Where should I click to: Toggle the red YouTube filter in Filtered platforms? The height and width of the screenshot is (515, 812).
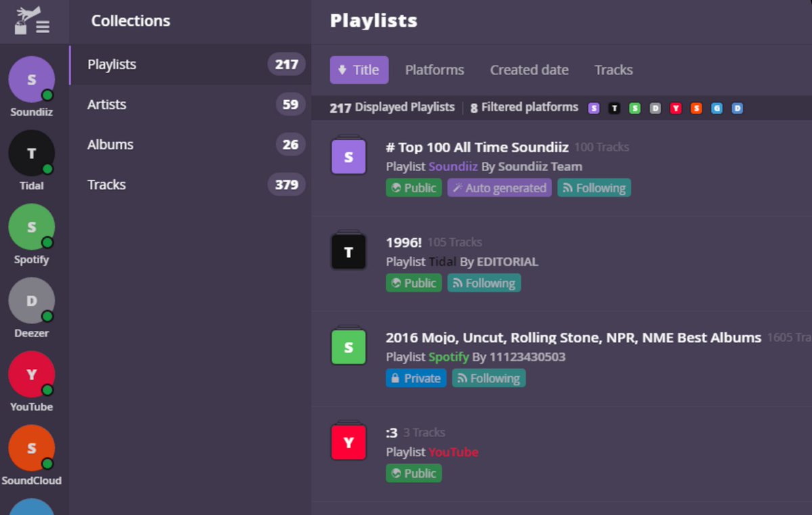675,108
